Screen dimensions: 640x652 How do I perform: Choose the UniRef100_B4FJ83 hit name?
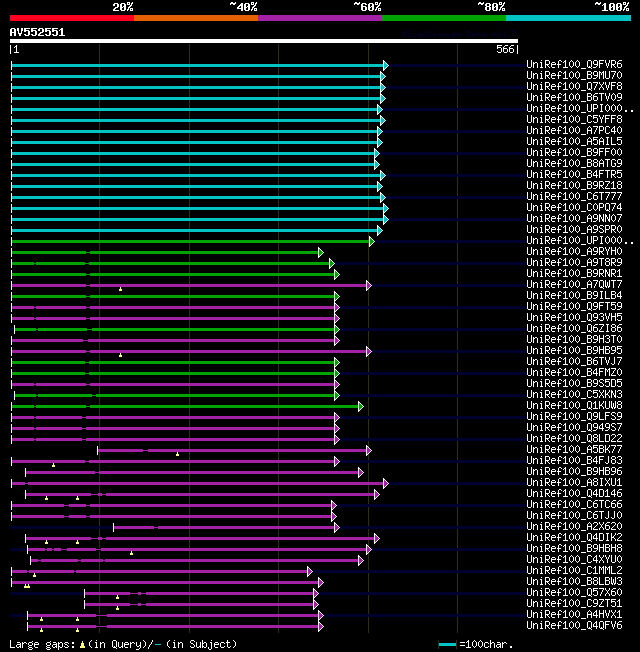[574, 461]
